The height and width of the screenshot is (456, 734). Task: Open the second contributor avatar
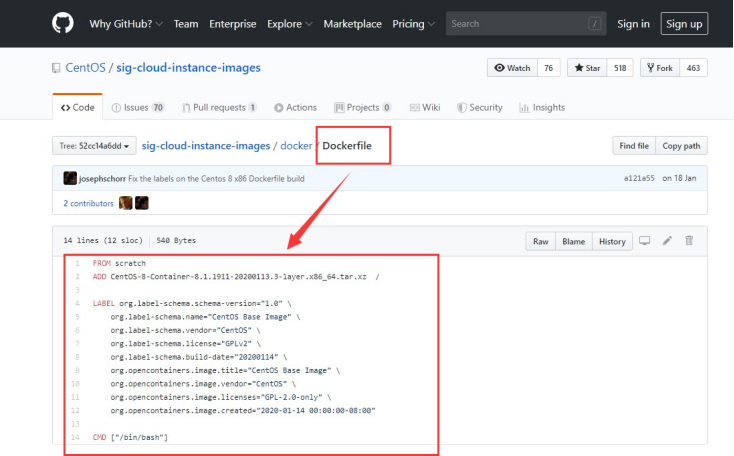coord(142,203)
